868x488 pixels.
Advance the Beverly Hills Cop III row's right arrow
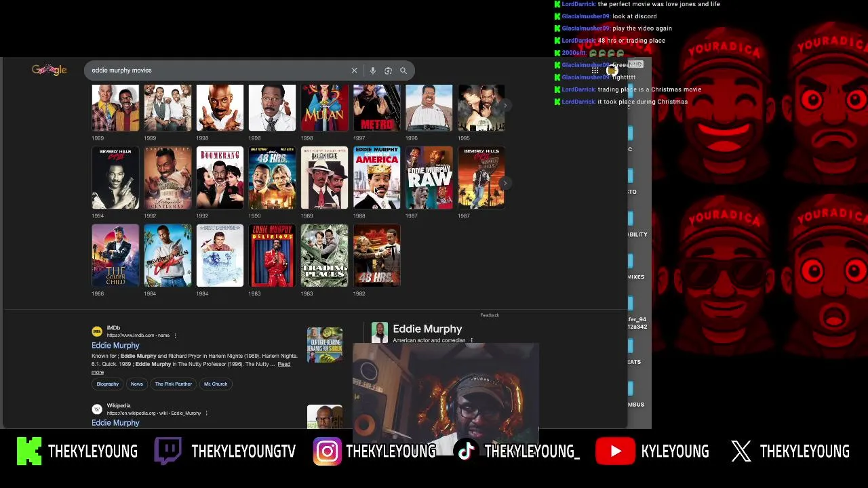point(506,183)
